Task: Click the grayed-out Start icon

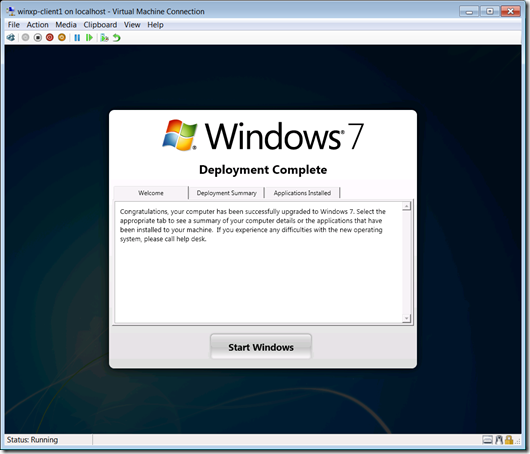Action: [25, 38]
